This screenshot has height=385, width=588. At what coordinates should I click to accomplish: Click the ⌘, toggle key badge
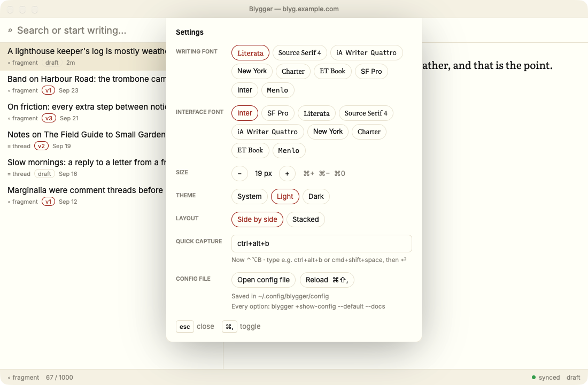point(229,327)
